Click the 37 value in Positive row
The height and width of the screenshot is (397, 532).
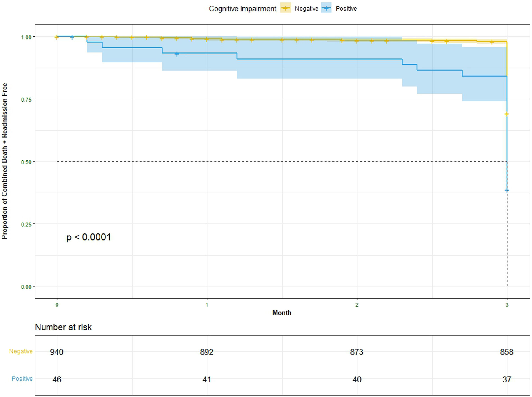point(507,380)
